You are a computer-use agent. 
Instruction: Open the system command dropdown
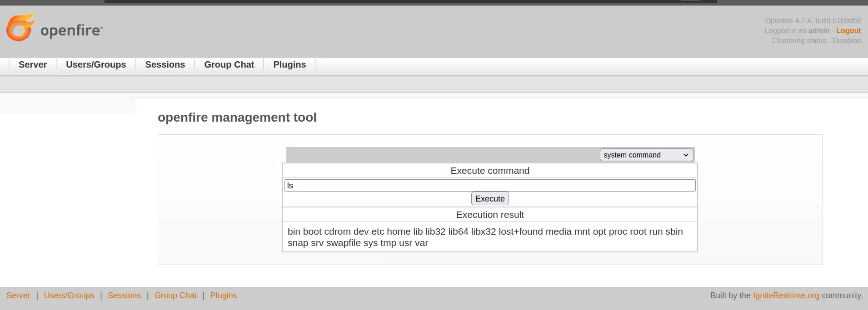(646, 155)
